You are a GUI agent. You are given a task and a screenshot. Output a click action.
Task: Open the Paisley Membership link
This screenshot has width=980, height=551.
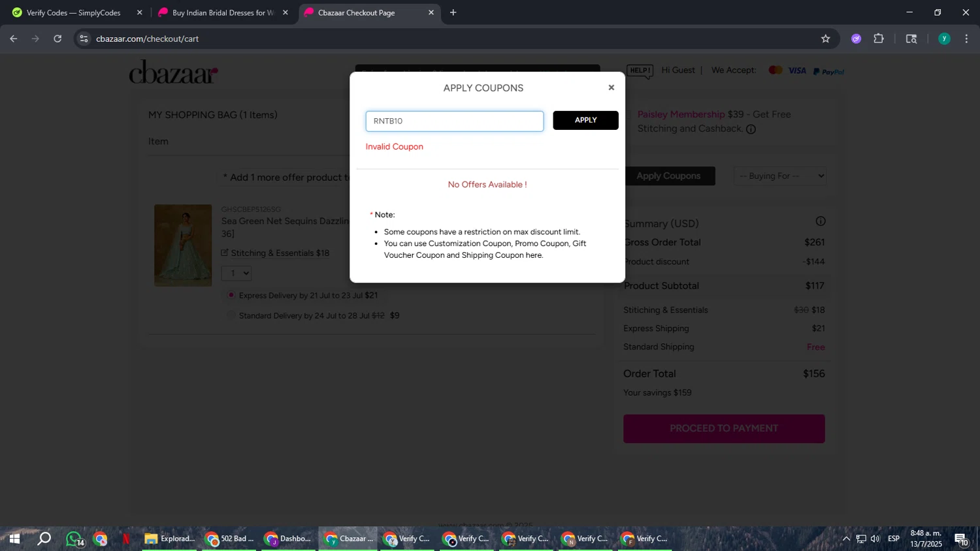click(681, 114)
